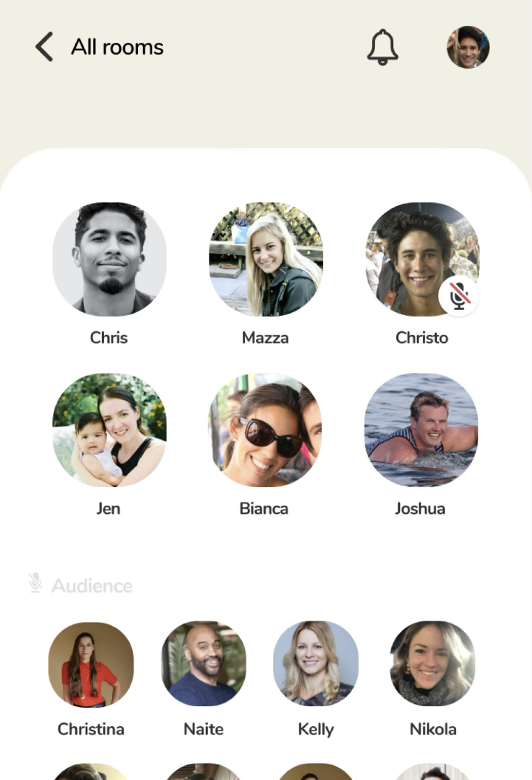Image resolution: width=532 pixels, height=780 pixels.
Task: Tap Joshua's swimming profile photo
Action: coord(421,430)
